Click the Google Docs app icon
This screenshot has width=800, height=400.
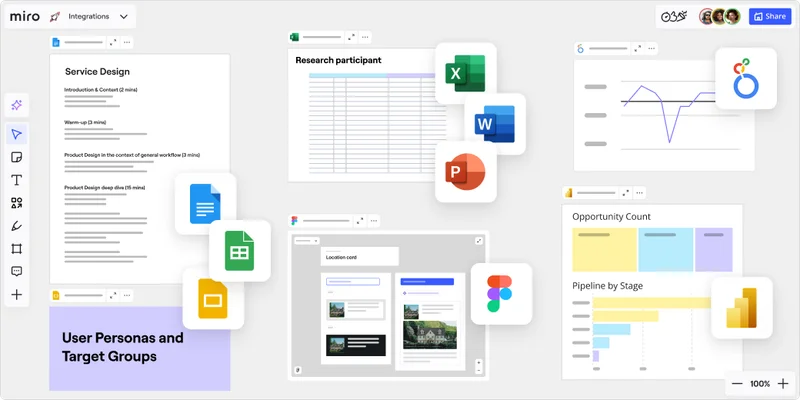click(205, 204)
